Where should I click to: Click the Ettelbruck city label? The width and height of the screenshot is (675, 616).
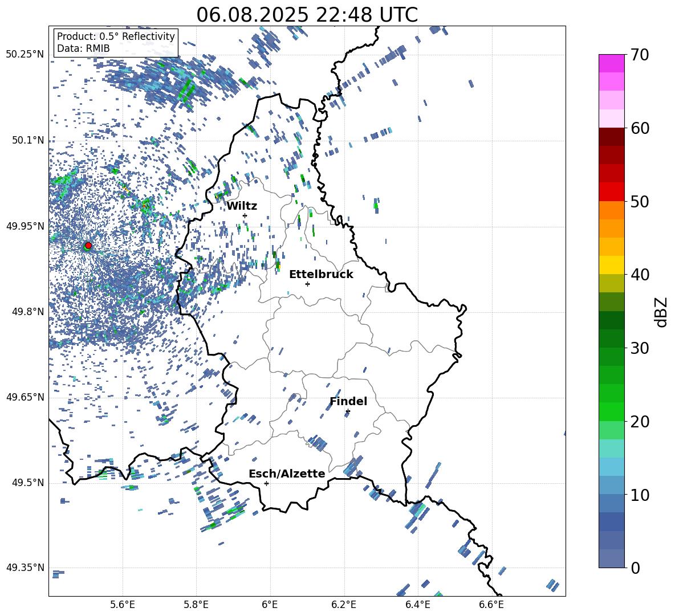321,275
